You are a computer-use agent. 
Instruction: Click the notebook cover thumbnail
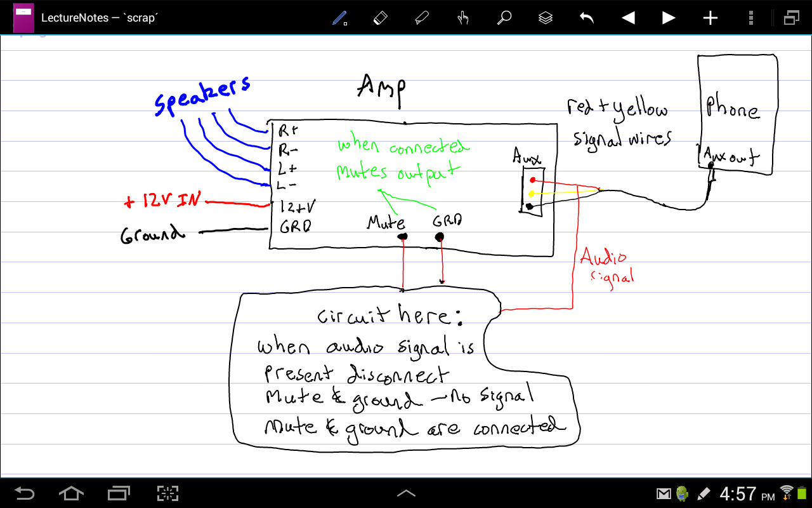click(23, 18)
